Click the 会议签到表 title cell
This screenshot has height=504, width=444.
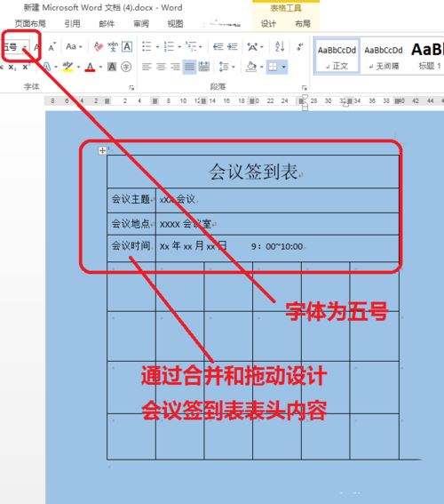253,172
